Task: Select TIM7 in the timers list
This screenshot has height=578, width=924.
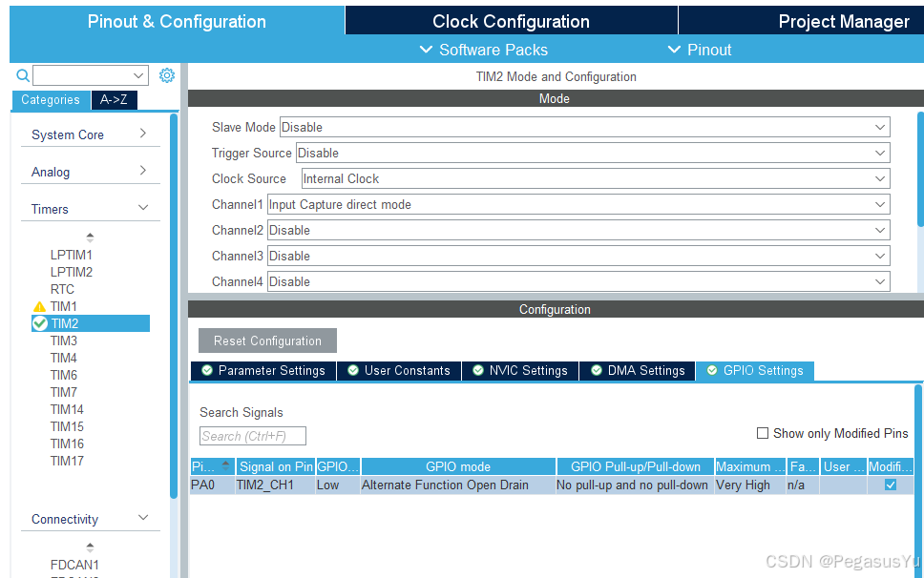Action: click(64, 392)
